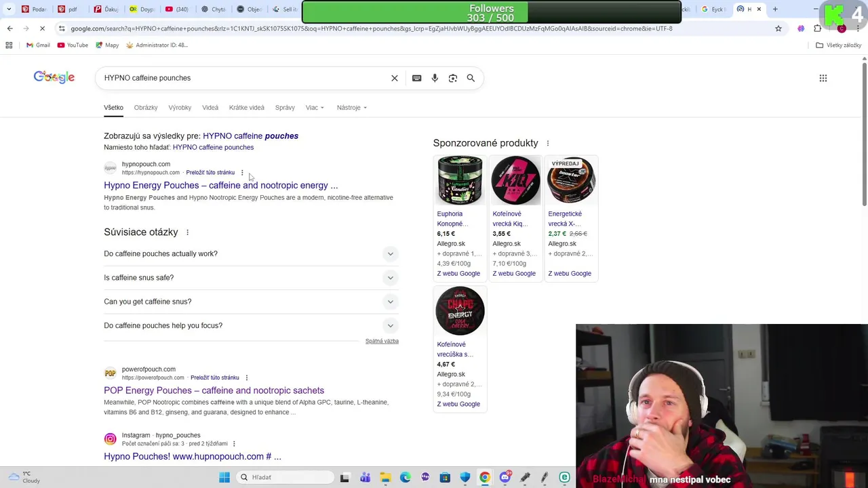Image resolution: width=868 pixels, height=488 pixels.
Task: Open About menu for related questions
Action: click(x=187, y=232)
